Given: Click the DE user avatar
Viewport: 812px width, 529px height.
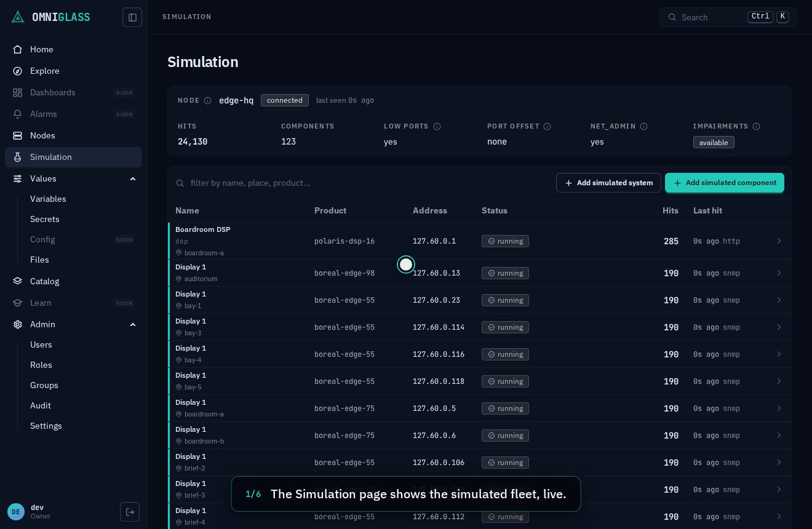Looking at the screenshot, I should pyautogui.click(x=16, y=512).
